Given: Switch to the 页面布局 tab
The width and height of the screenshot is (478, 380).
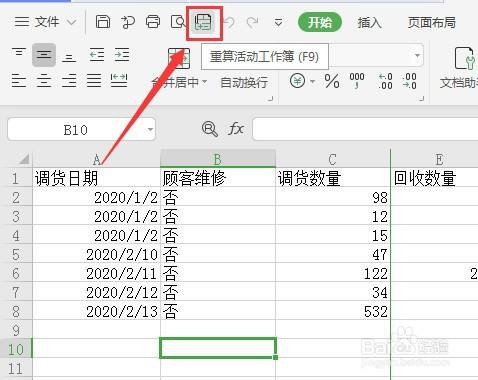Looking at the screenshot, I should click(432, 22).
